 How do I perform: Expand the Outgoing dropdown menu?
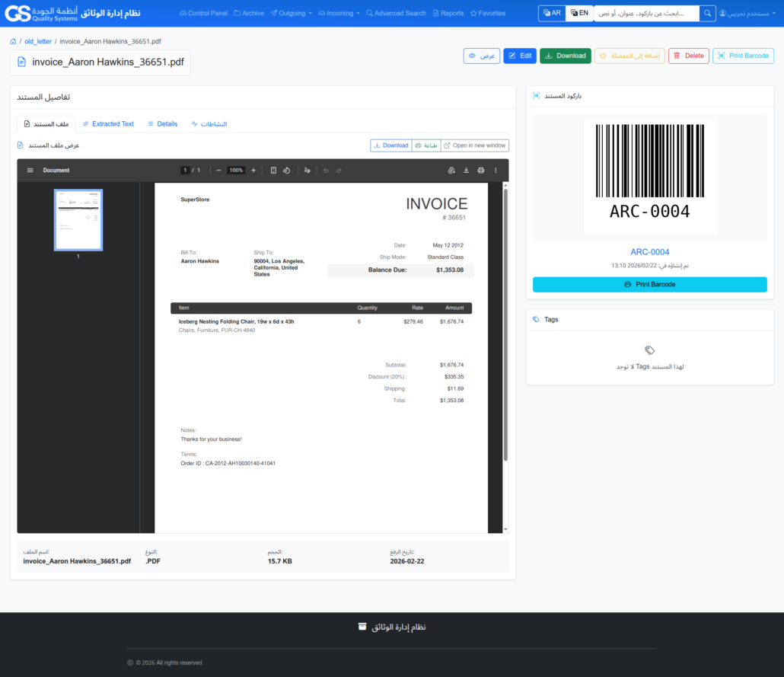coord(291,13)
